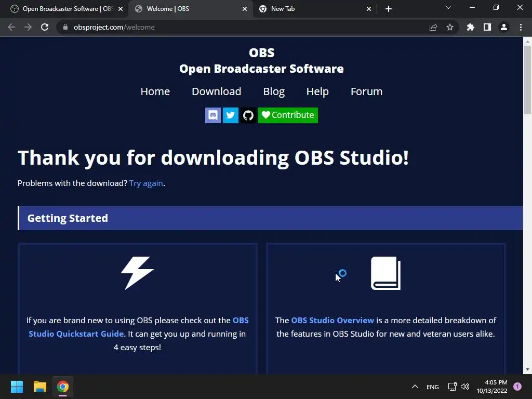Open the OBS Twitter icon link

pyautogui.click(x=230, y=115)
